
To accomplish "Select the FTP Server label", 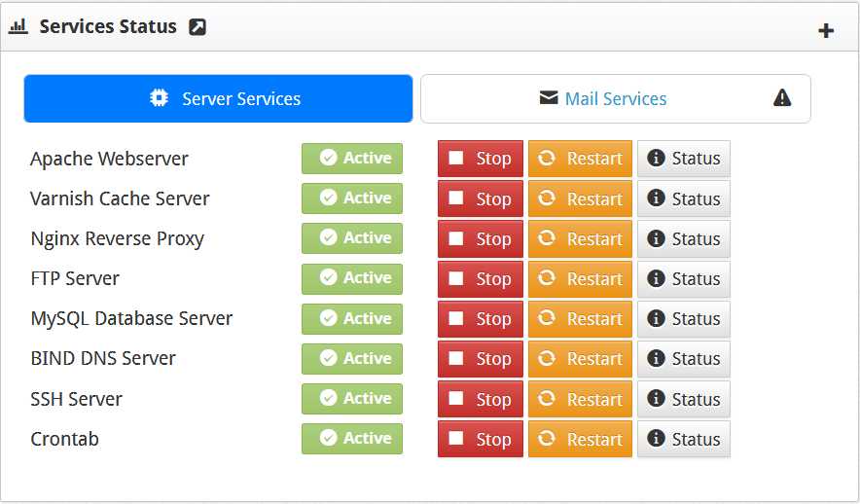I will pos(75,278).
